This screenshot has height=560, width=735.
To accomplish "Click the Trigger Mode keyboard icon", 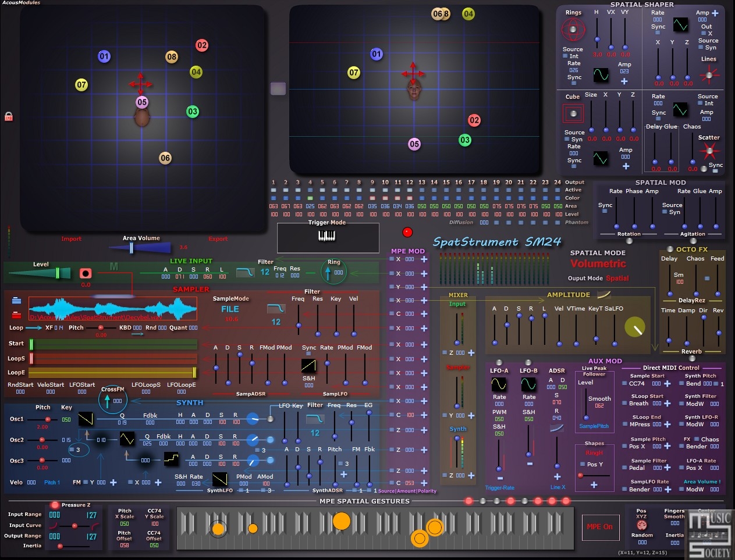I will point(327,236).
